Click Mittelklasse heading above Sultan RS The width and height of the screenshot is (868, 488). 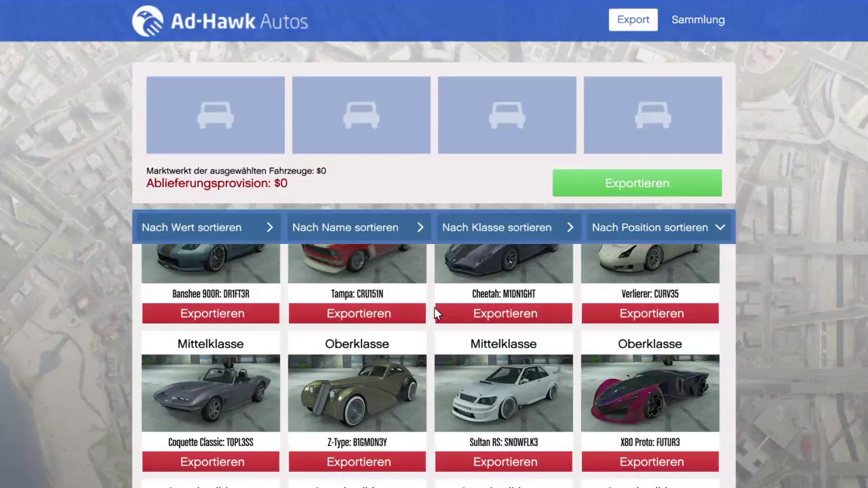(504, 344)
